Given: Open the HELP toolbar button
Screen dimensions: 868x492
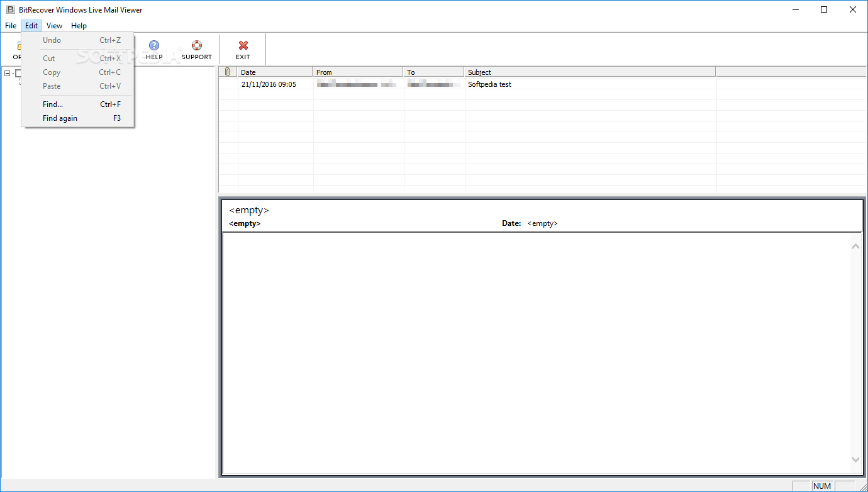Looking at the screenshot, I should click(154, 50).
